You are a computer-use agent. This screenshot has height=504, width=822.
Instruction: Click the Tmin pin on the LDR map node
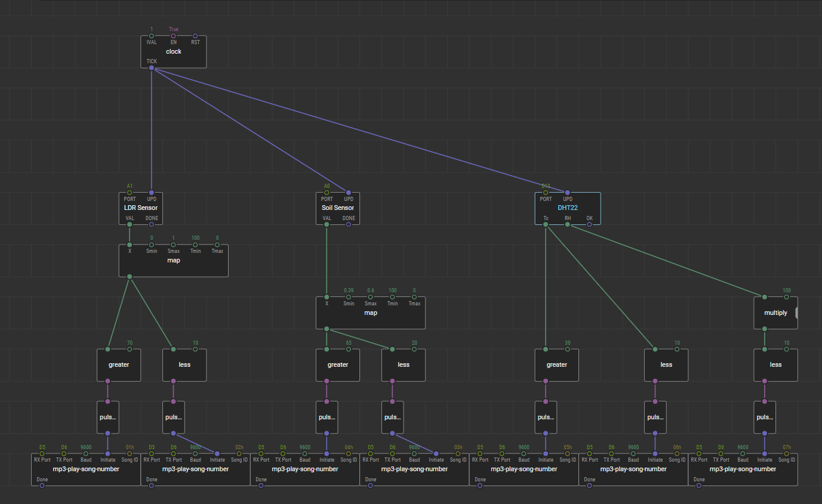click(195, 245)
